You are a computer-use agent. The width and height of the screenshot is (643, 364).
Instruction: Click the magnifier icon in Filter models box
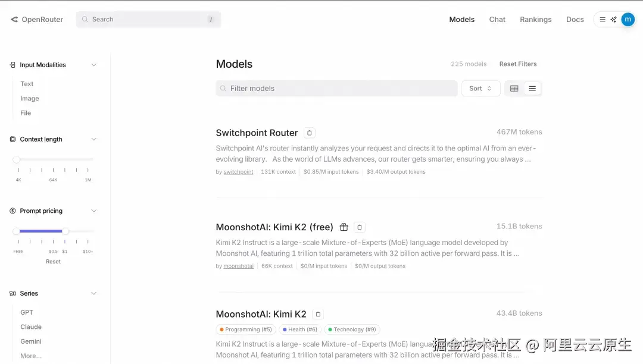tap(223, 89)
